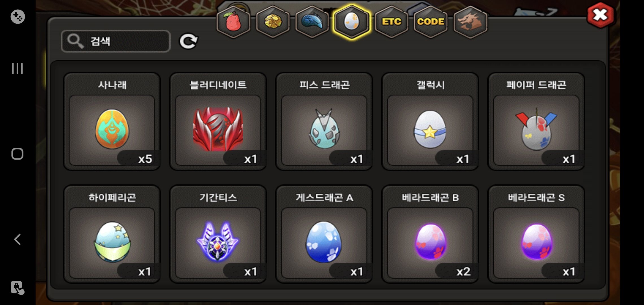Viewport: 644px width, 305px height.
Task: Tap the 베라드래곤 S egg
Action: click(536, 234)
